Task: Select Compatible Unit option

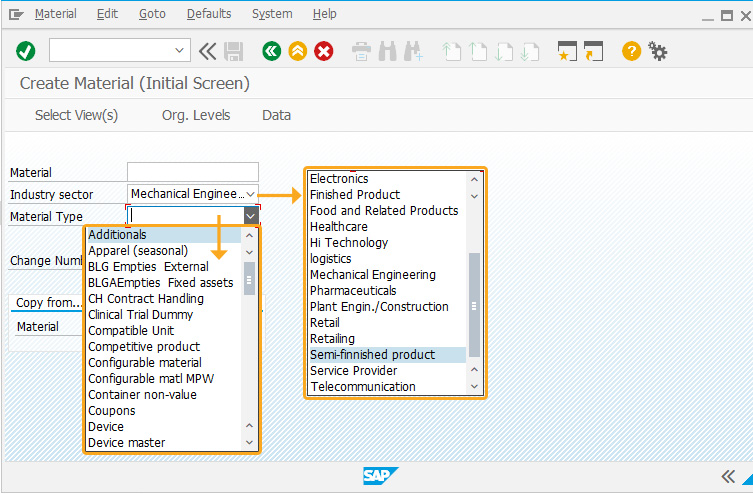Action: tap(164, 331)
